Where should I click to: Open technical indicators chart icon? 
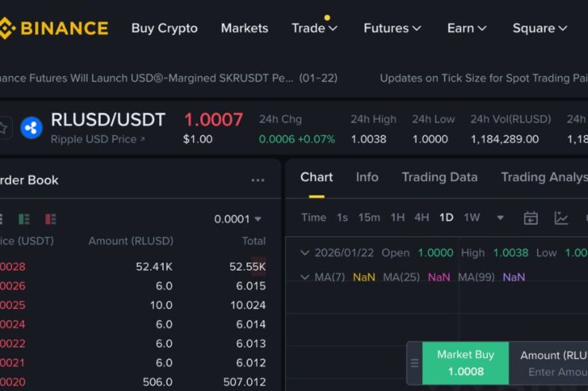561,218
